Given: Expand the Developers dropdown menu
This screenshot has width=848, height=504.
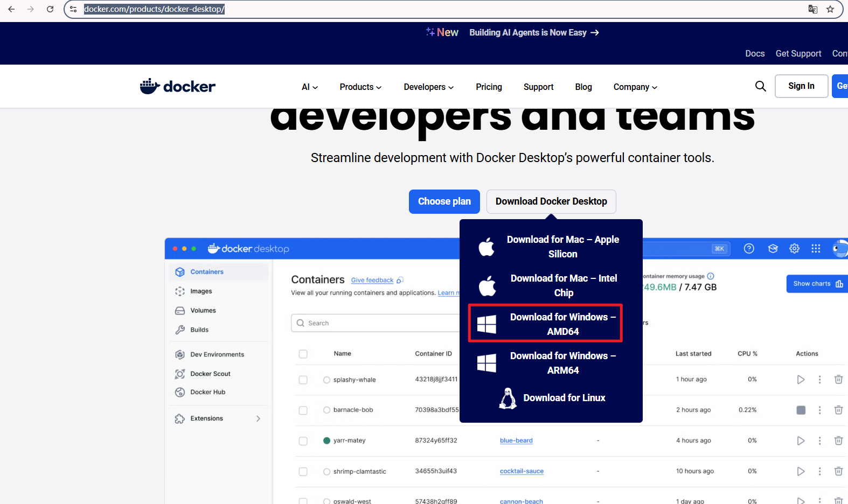Looking at the screenshot, I should click(429, 87).
